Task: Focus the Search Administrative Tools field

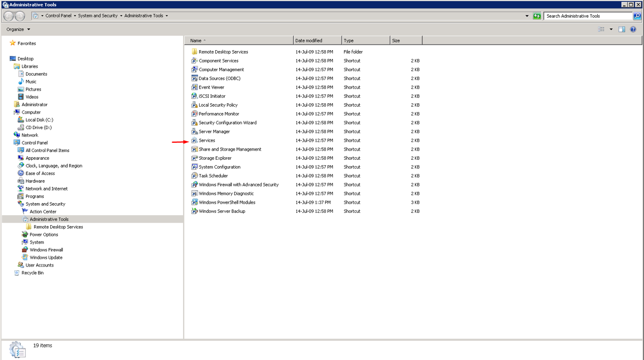Action: (x=587, y=16)
